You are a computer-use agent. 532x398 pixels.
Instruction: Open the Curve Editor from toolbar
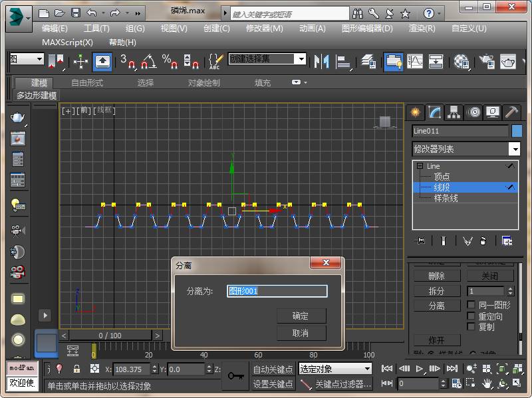click(x=415, y=62)
